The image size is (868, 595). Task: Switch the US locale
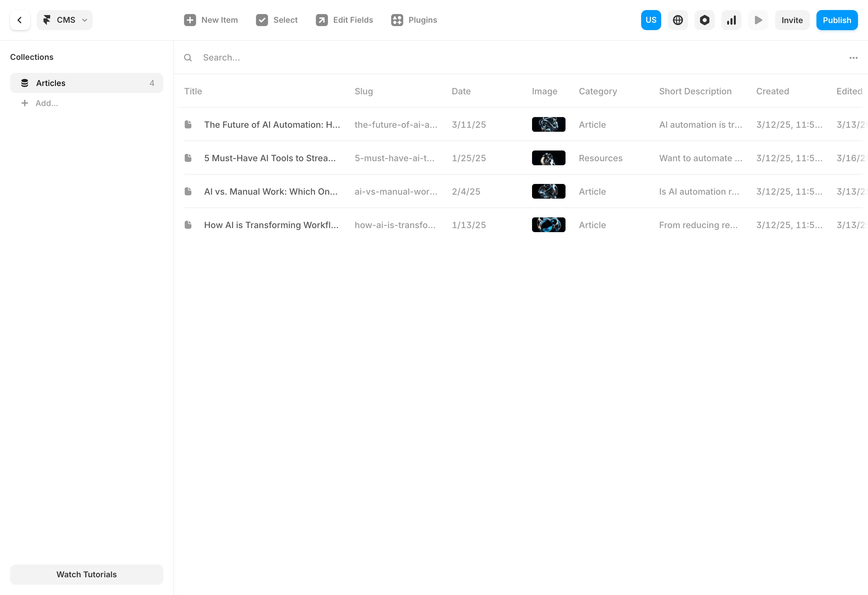pyautogui.click(x=650, y=20)
